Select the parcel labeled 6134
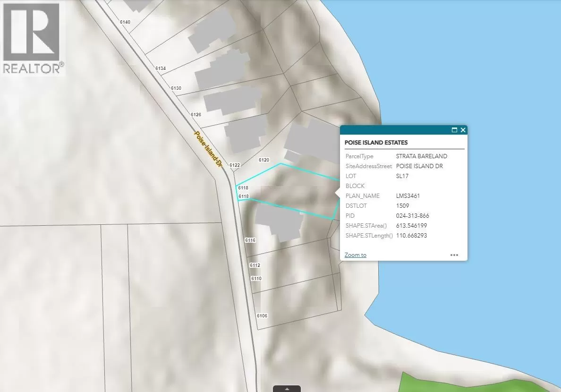The width and height of the screenshot is (561, 392). [160, 68]
